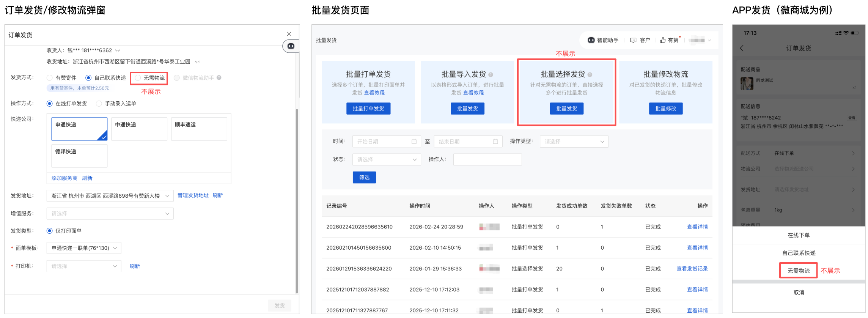Click help icon next to 微信物流助手

(x=219, y=78)
